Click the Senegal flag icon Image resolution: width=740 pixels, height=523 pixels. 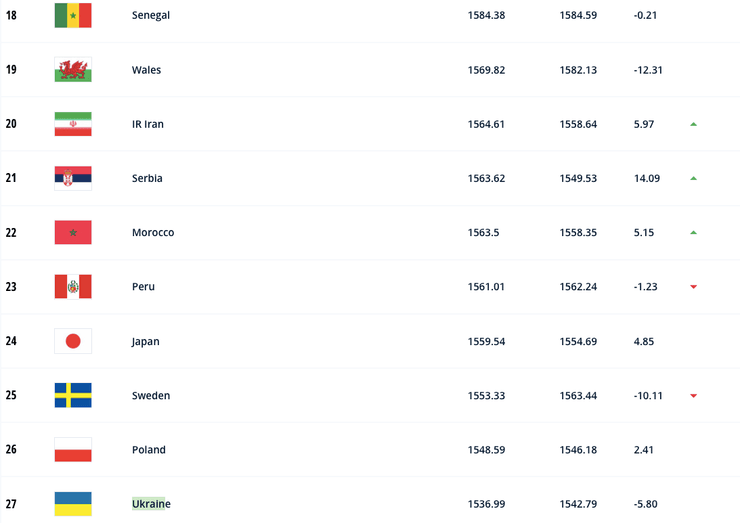click(x=73, y=15)
